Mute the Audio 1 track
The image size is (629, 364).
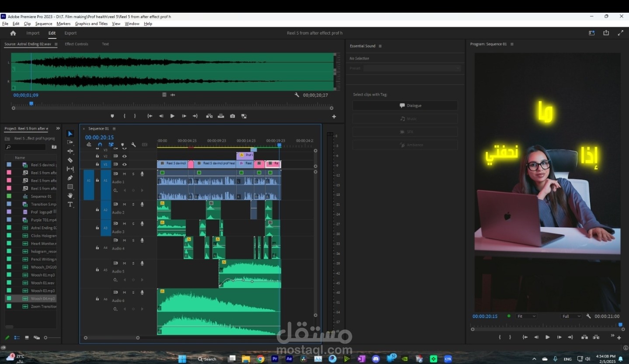(124, 174)
